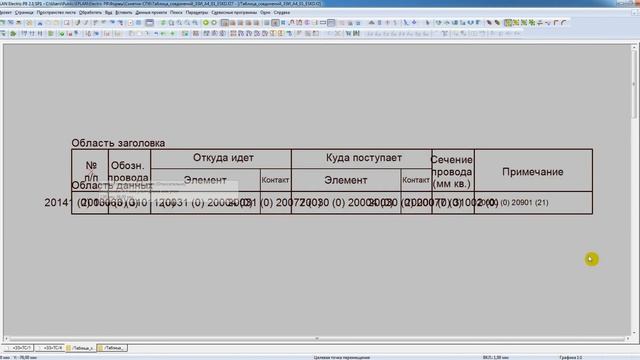Click the window-shaped icon in the top toolbar
Viewport: 640px width, 360px height.
(149, 23)
